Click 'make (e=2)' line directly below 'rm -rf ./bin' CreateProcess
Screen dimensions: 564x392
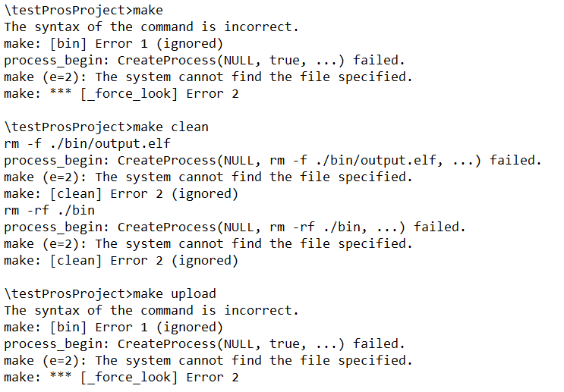[x=208, y=244]
